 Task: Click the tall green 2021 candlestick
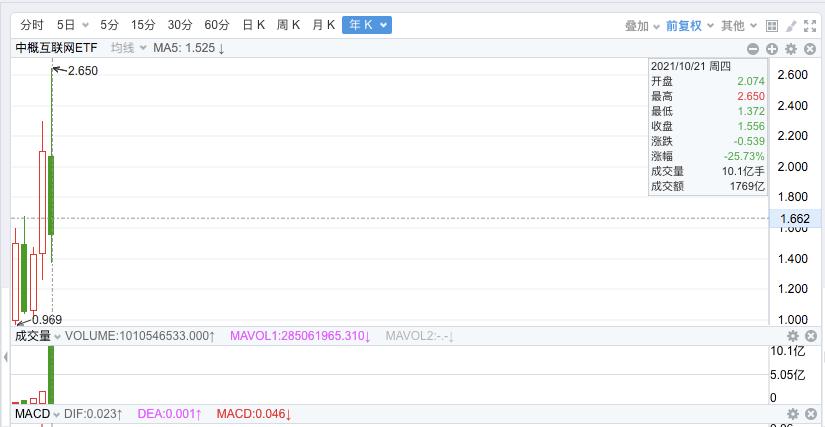coord(51,195)
